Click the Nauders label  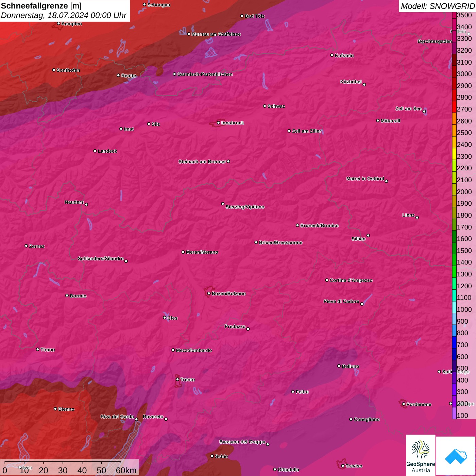[x=74, y=202]
